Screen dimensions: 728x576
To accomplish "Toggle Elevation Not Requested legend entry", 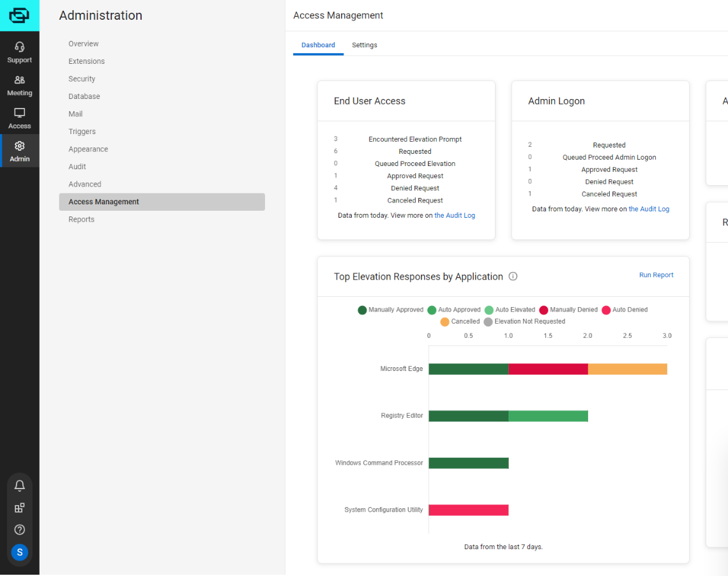I will tap(525, 322).
